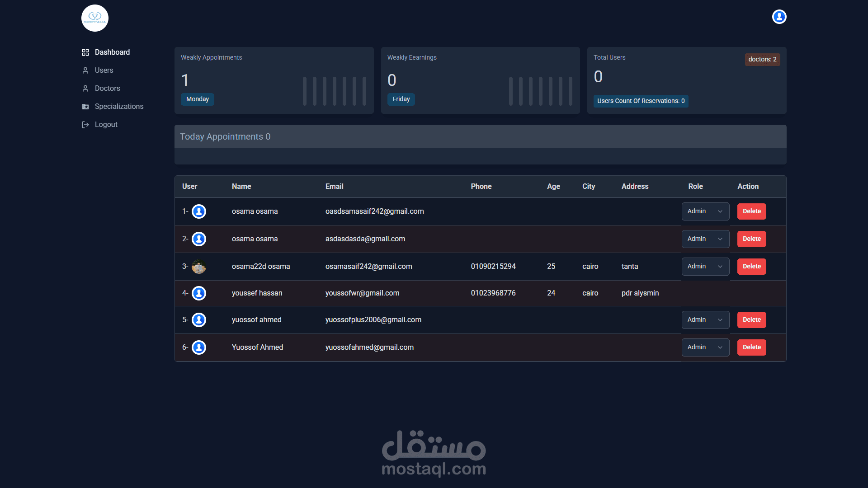Click the Doctors person icon in sidebar
868x488 pixels.
(x=85, y=89)
